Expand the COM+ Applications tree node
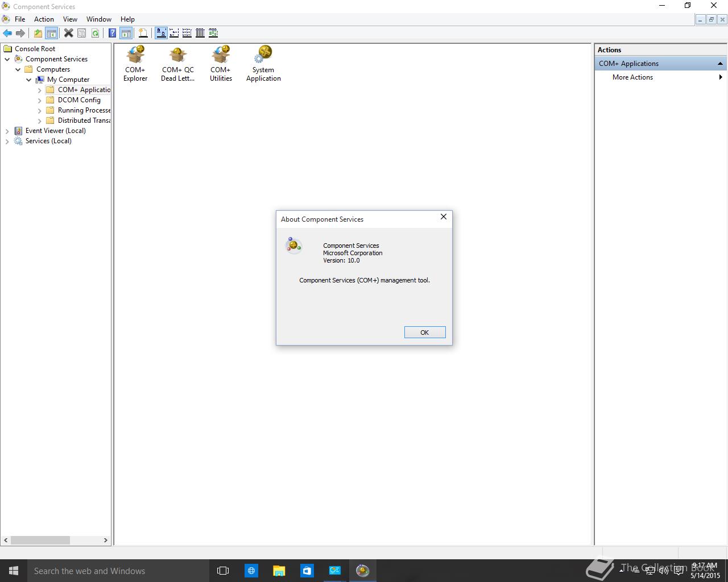 (40, 90)
